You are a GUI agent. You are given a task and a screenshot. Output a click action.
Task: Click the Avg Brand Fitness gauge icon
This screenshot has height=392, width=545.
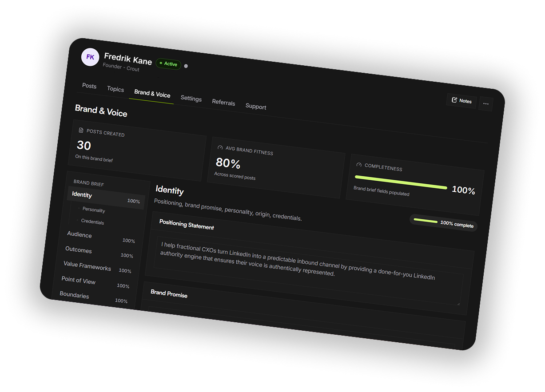pos(220,148)
